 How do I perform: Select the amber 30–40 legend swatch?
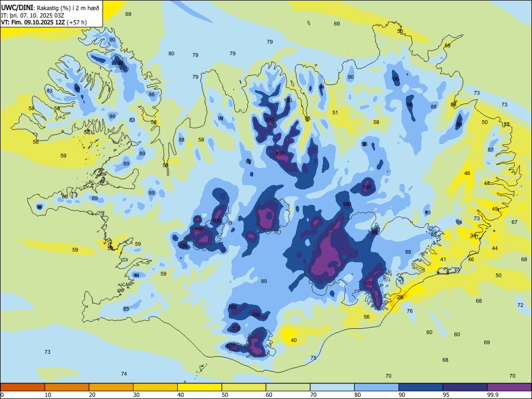coord(155,387)
